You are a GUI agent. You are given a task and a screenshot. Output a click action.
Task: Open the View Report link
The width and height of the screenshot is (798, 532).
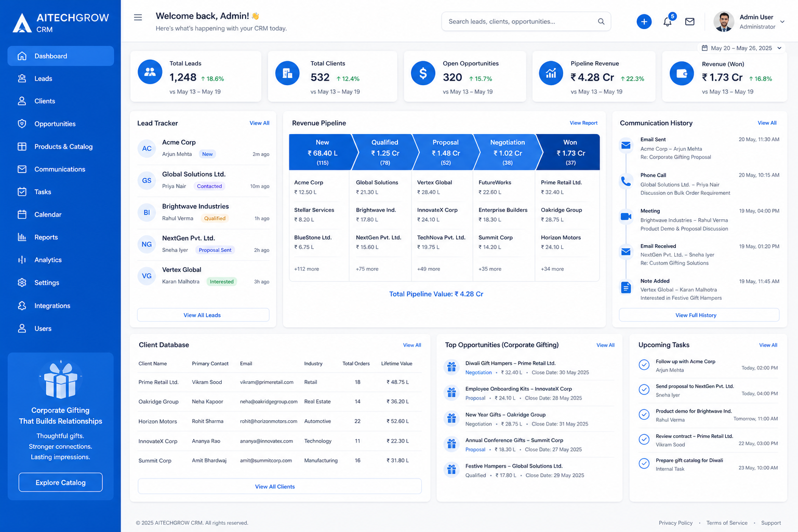pos(583,123)
